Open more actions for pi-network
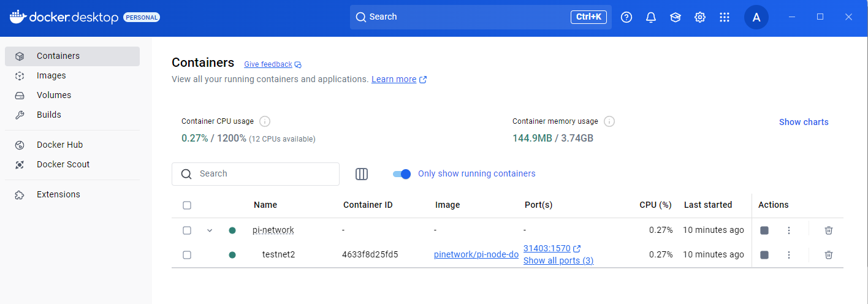868x304 pixels. click(789, 230)
